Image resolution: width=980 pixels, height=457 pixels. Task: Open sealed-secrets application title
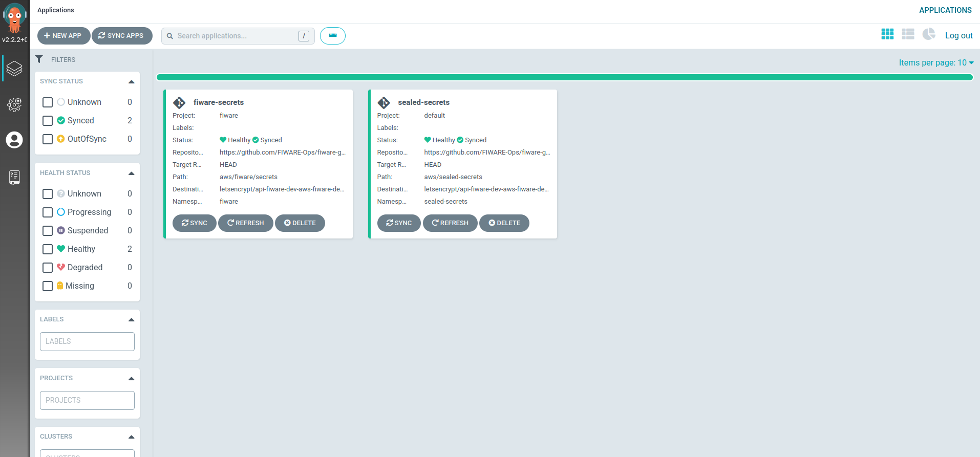(423, 102)
